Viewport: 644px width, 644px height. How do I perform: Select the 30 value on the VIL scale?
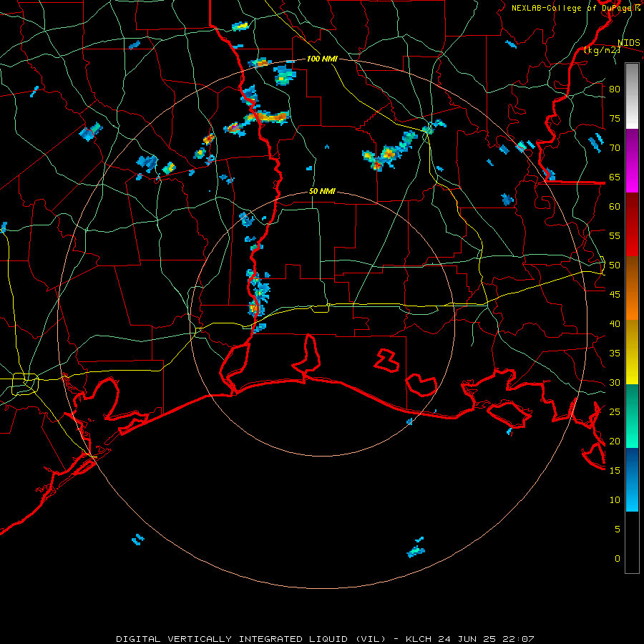[x=615, y=382]
